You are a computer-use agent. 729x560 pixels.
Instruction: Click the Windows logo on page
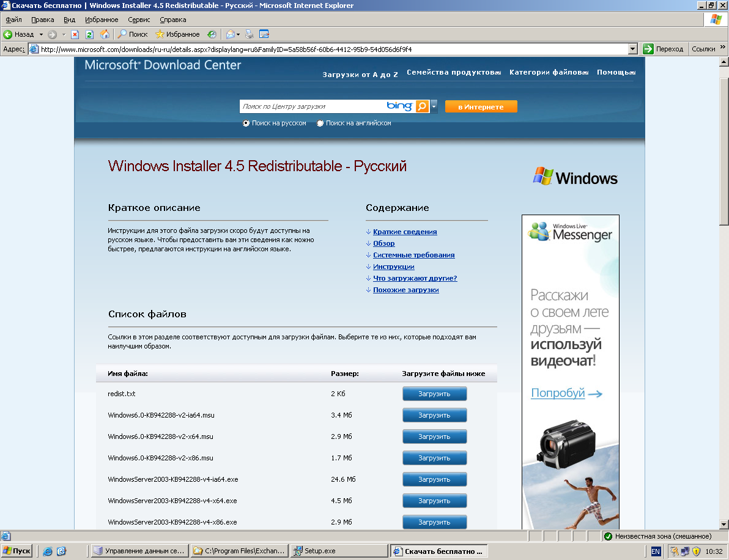575,177
